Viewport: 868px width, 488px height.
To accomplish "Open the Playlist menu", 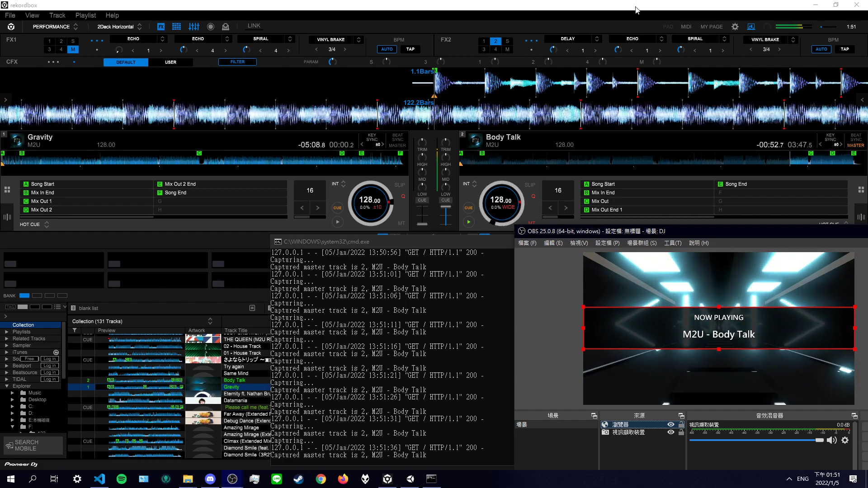I will pos(85,15).
